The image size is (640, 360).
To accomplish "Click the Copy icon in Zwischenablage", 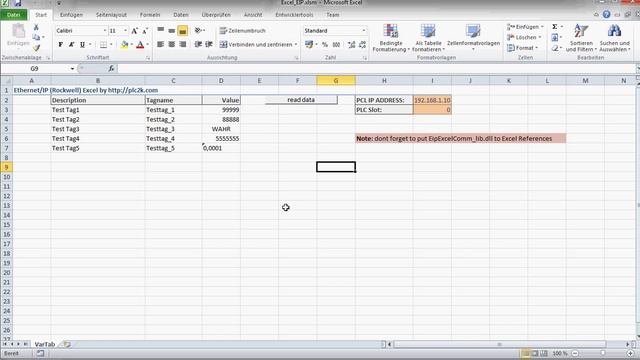I will [36, 38].
